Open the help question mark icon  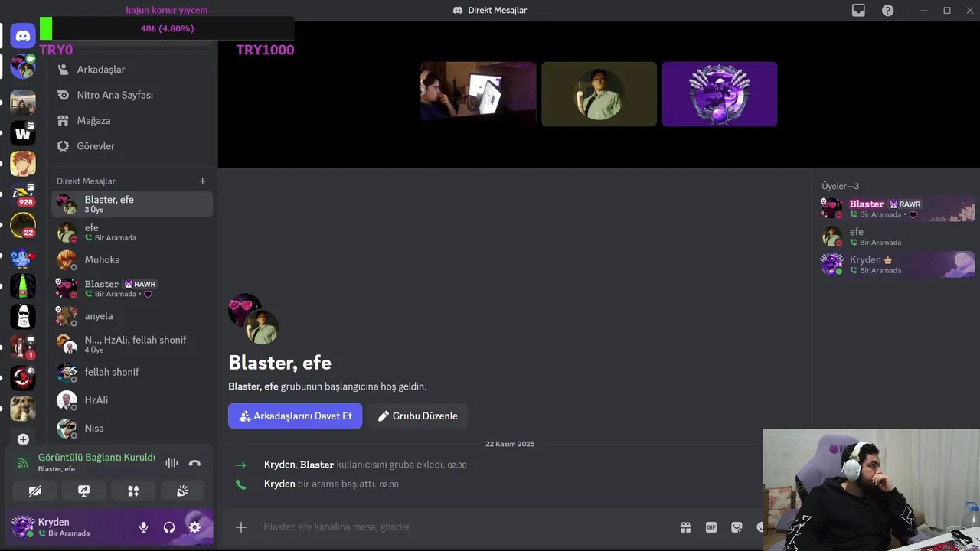(887, 11)
